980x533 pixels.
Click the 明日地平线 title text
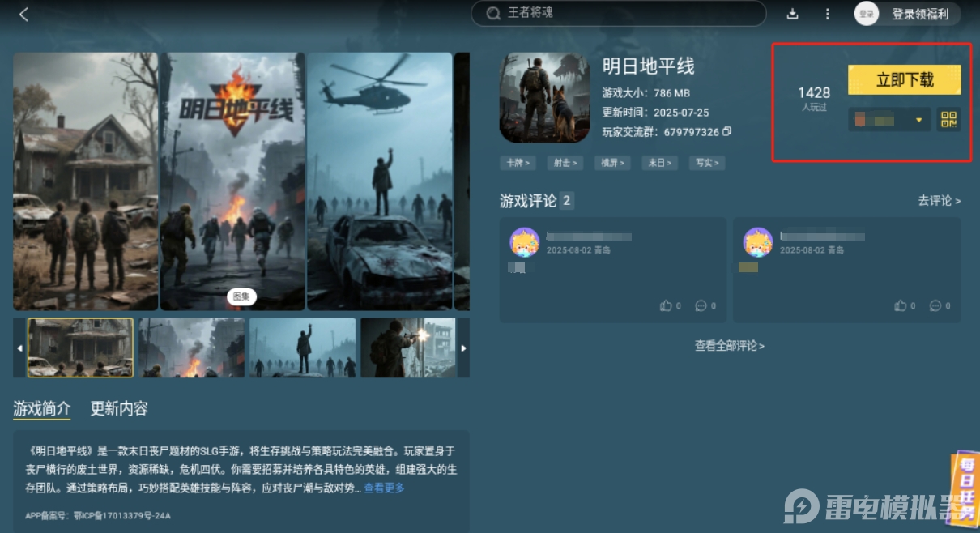click(649, 66)
